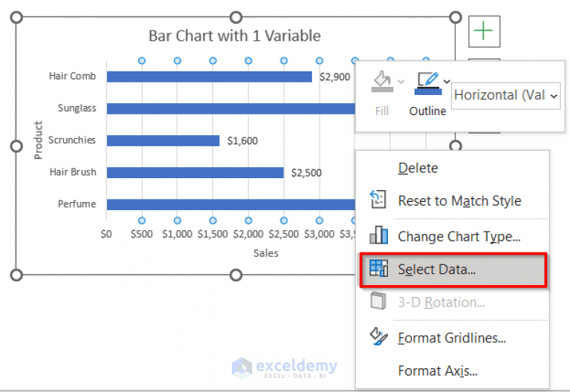Click the 3-D Rotation cube icon
This screenshot has height=392, width=570.
378,301
